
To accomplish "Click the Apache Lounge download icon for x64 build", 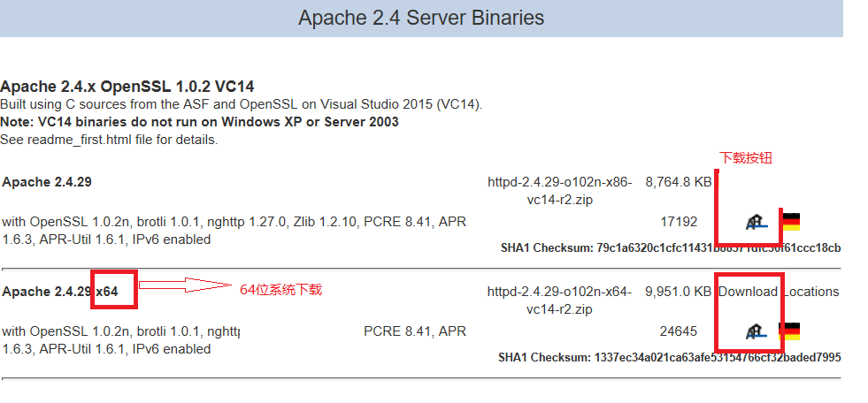I will (757, 331).
